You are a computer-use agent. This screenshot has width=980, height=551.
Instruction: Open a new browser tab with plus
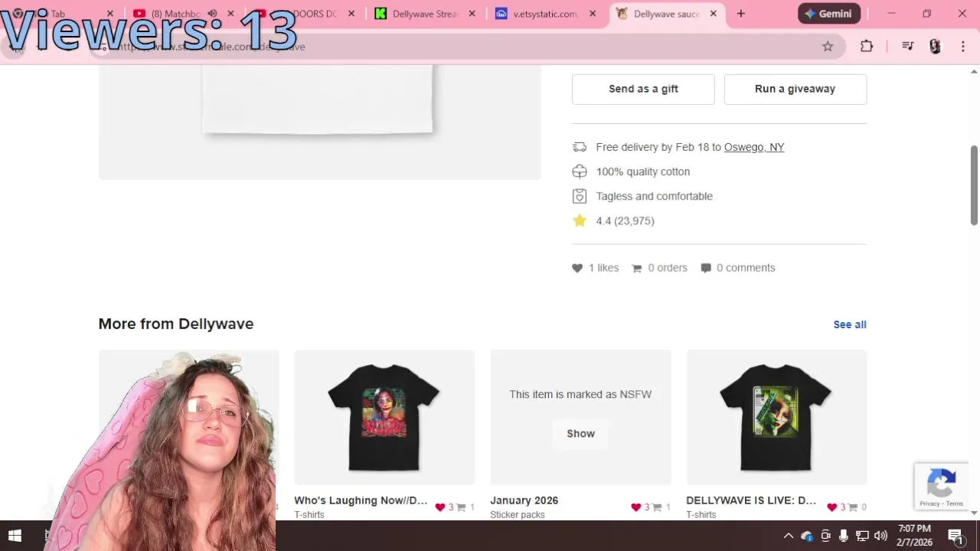[740, 14]
